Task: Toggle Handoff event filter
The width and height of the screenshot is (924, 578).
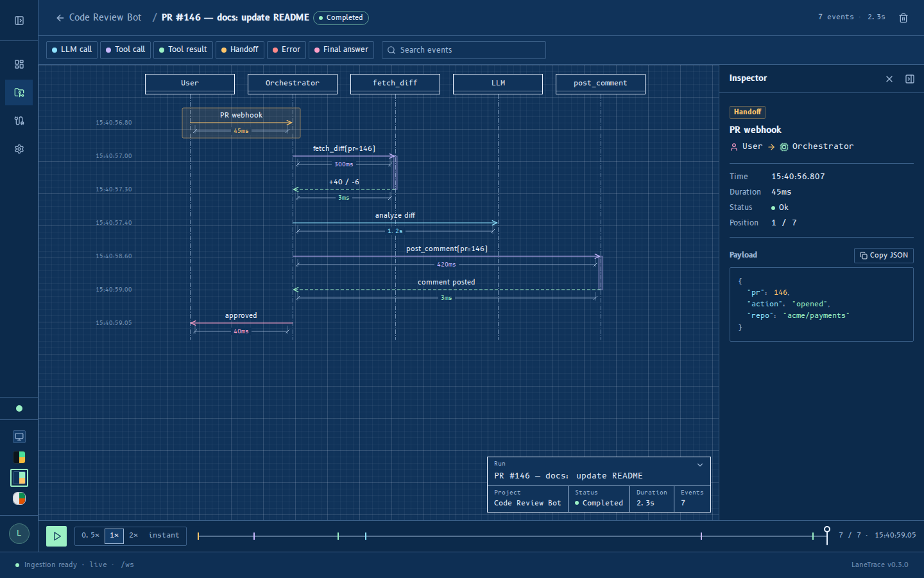Action: point(240,49)
